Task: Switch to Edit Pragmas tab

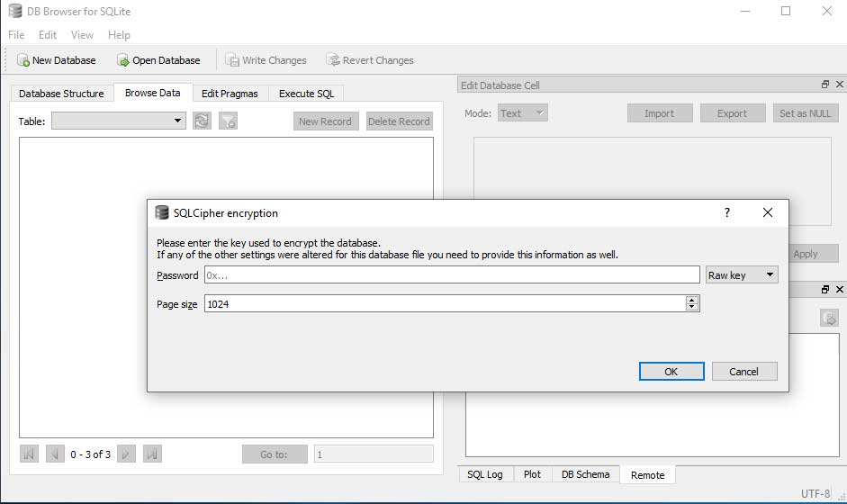Action: tap(230, 94)
